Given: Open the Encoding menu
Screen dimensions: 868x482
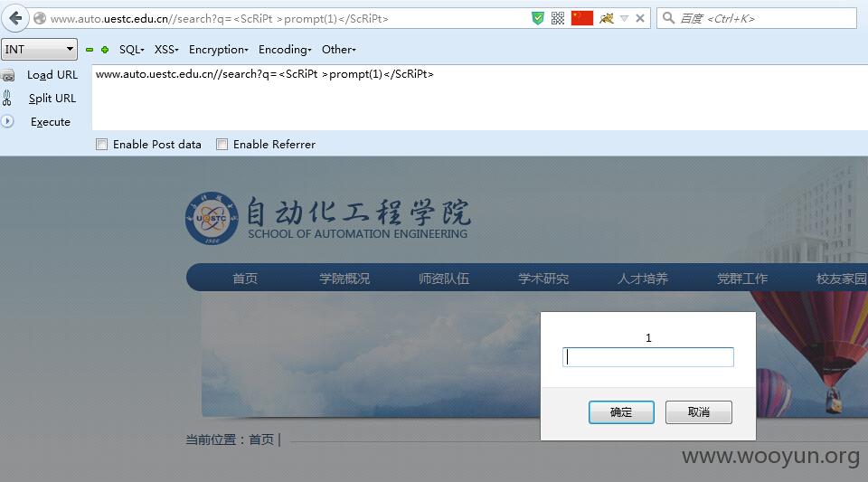Looking at the screenshot, I should click(x=285, y=50).
